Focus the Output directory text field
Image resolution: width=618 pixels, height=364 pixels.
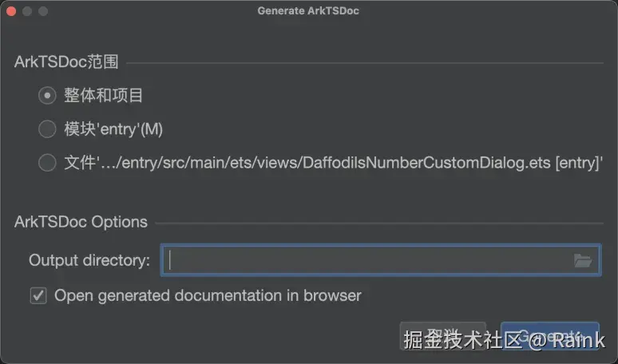tap(367, 260)
